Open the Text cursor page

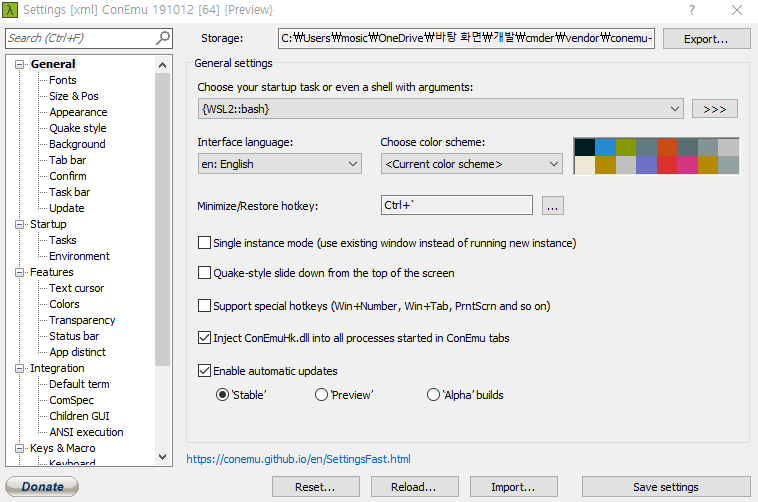tap(76, 288)
